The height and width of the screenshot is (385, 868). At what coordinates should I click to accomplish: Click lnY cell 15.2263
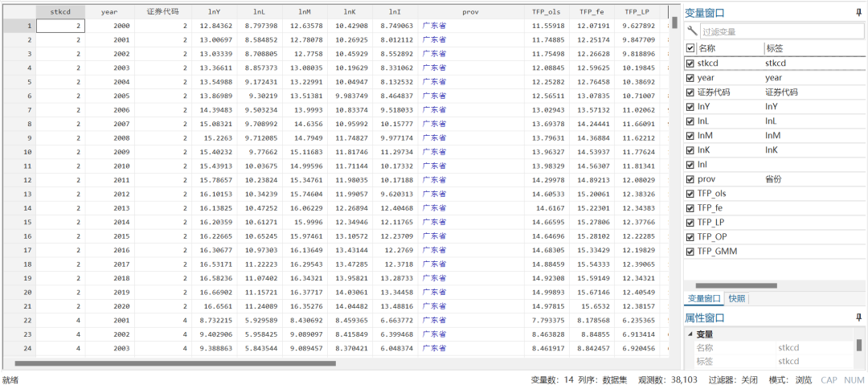click(215, 138)
